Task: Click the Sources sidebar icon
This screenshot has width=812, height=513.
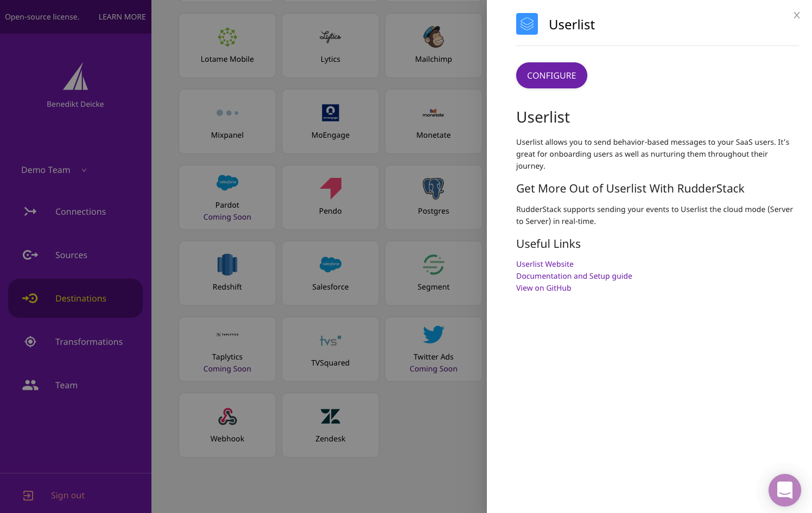Action: (x=30, y=255)
